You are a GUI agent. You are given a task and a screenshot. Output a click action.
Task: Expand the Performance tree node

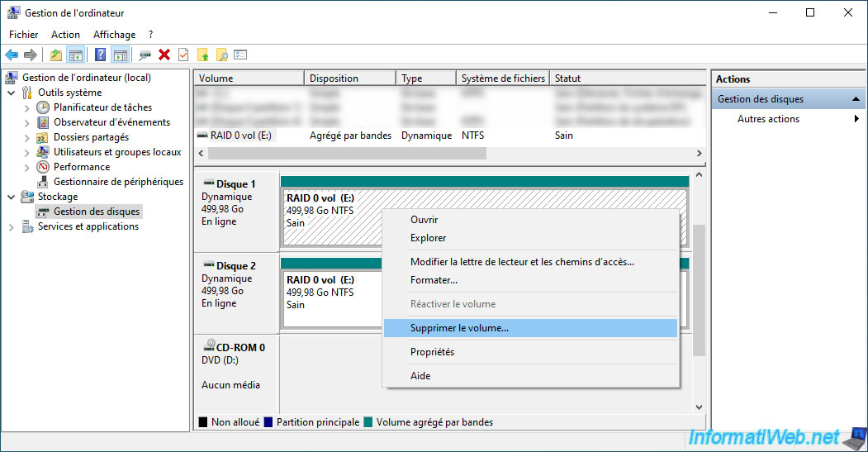point(26,167)
